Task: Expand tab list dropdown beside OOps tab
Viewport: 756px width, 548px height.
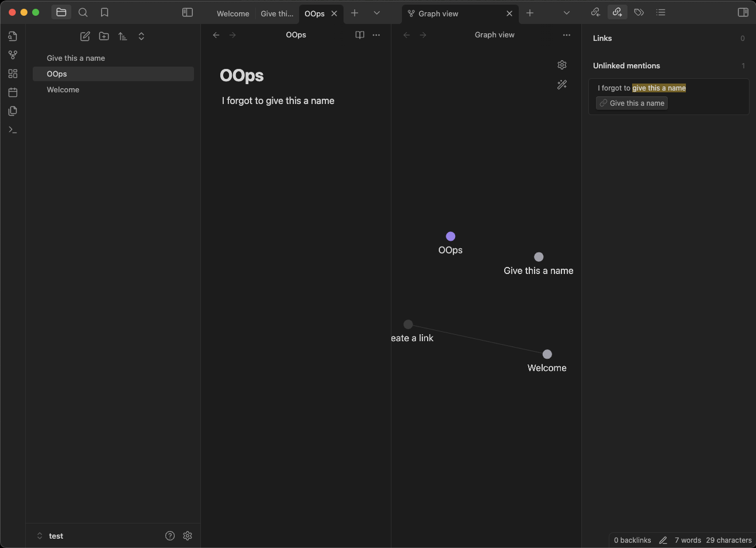Action: 377,13
